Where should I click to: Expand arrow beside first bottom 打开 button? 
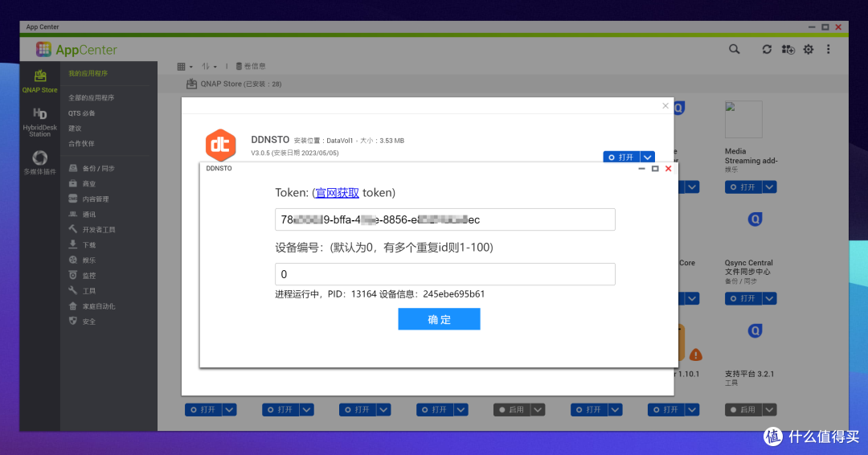tap(229, 410)
